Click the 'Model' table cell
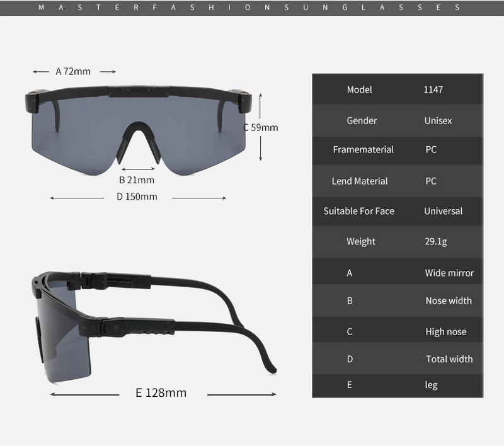The image size is (504, 446). [x=359, y=89]
